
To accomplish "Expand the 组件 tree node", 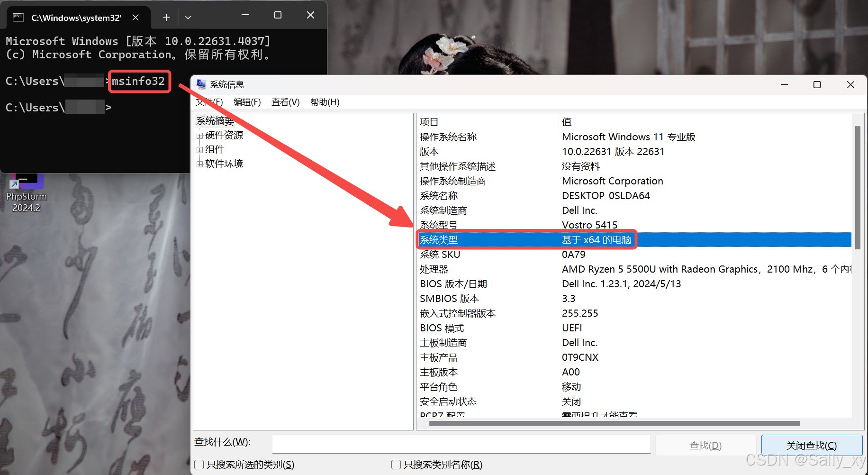I will (x=199, y=150).
